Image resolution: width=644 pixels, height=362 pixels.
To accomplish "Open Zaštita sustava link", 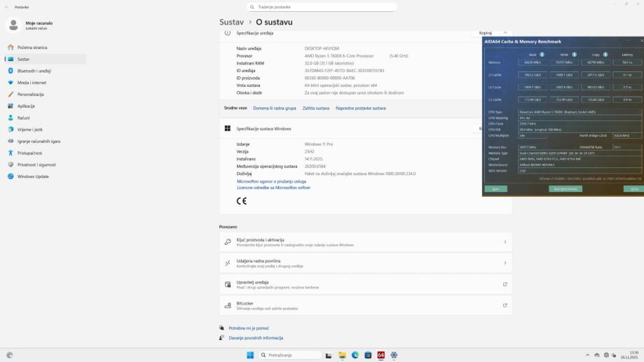I will [316, 109].
